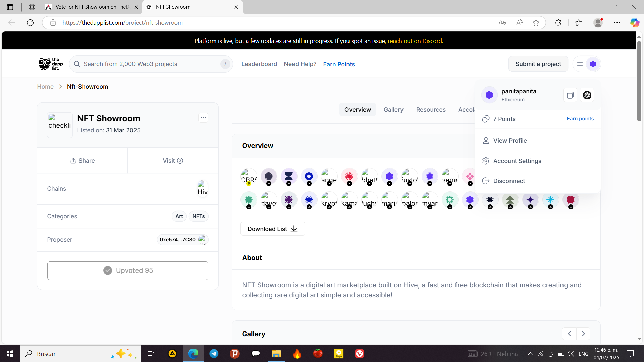Image resolution: width=644 pixels, height=362 pixels.
Task: Select the green gear voter avatar
Action: click(450, 200)
